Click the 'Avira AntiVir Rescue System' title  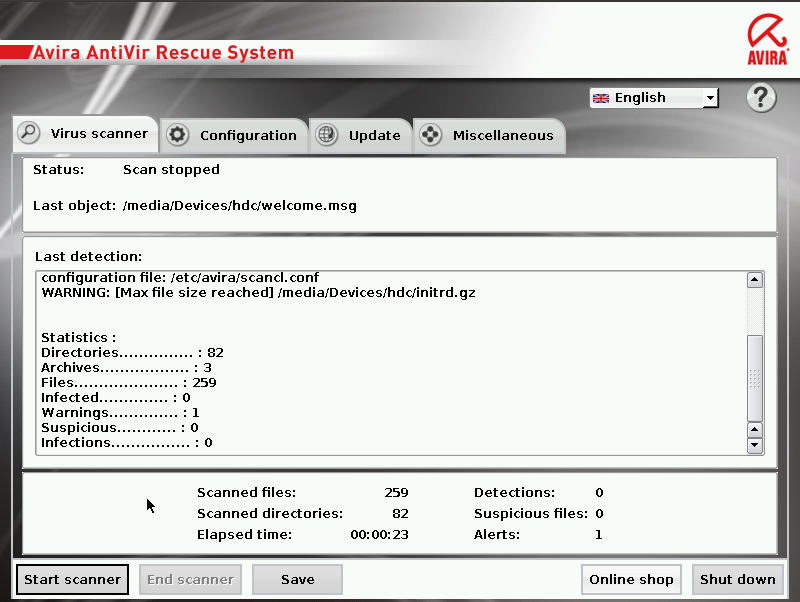pyautogui.click(x=164, y=53)
